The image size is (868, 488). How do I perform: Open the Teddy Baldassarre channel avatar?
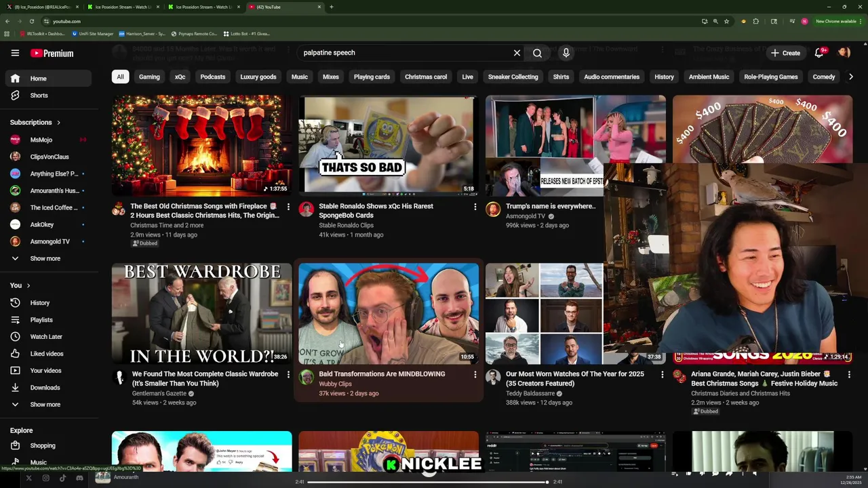(x=493, y=377)
